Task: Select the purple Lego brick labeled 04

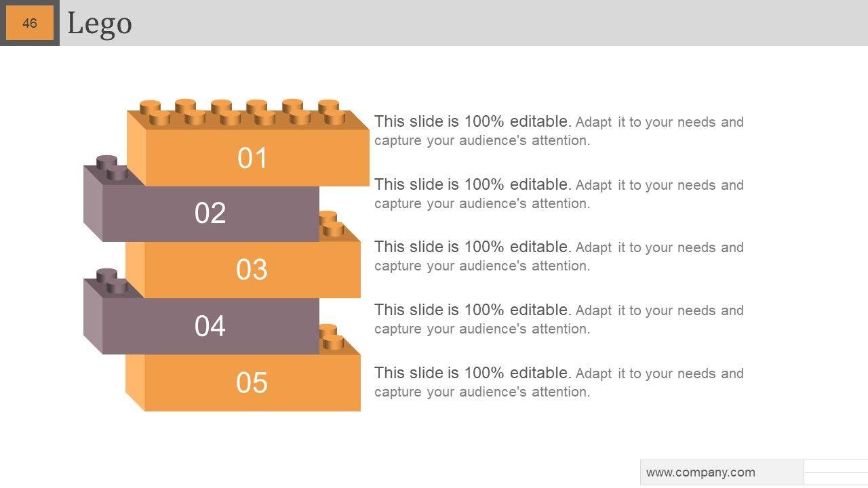Action: (x=210, y=326)
